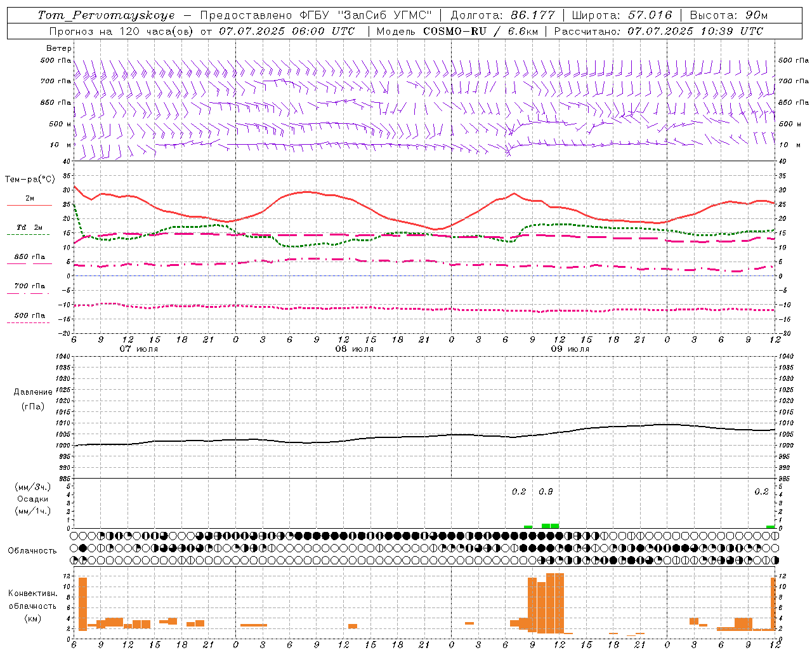Click the 'Конвективн.' convective cloud label
The width and height of the screenshot is (812, 650).
(32, 594)
